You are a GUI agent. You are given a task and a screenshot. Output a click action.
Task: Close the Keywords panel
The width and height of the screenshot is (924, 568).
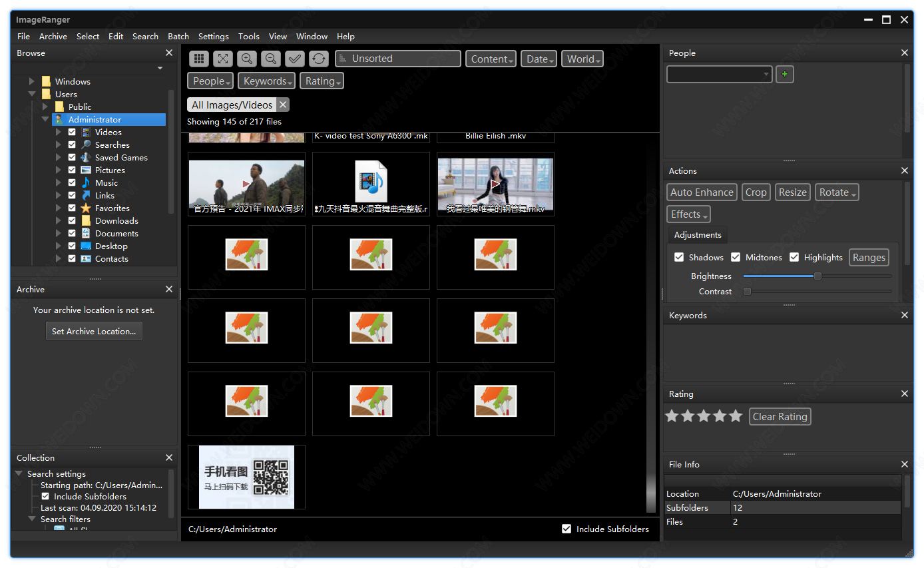click(x=905, y=315)
